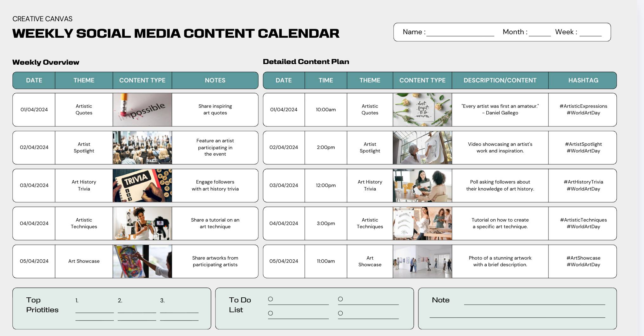The width and height of the screenshot is (644, 336).
Task: Select the audience crowd thumbnail for Artist Spotlight
Action: 142,148
